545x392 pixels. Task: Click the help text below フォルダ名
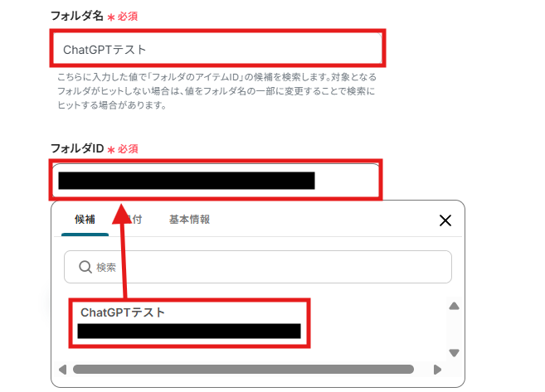(217, 91)
